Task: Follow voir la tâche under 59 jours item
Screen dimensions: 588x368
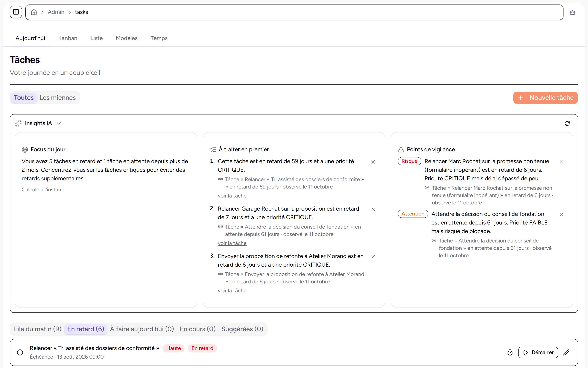Action: pos(232,196)
